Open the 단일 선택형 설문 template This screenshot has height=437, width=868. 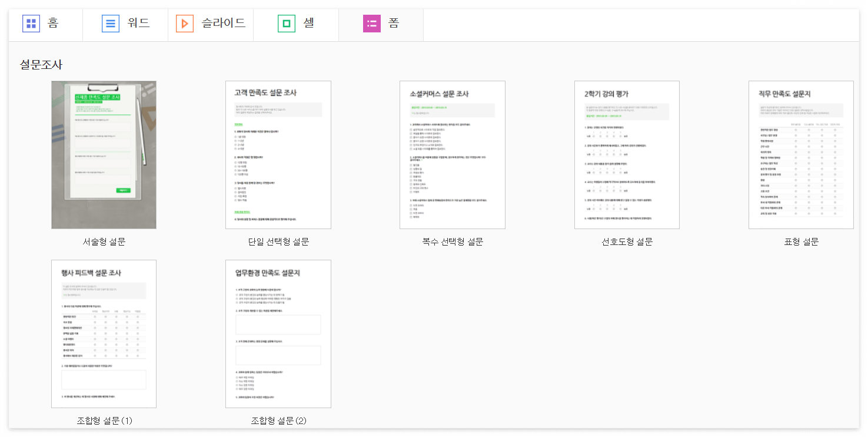coord(278,154)
